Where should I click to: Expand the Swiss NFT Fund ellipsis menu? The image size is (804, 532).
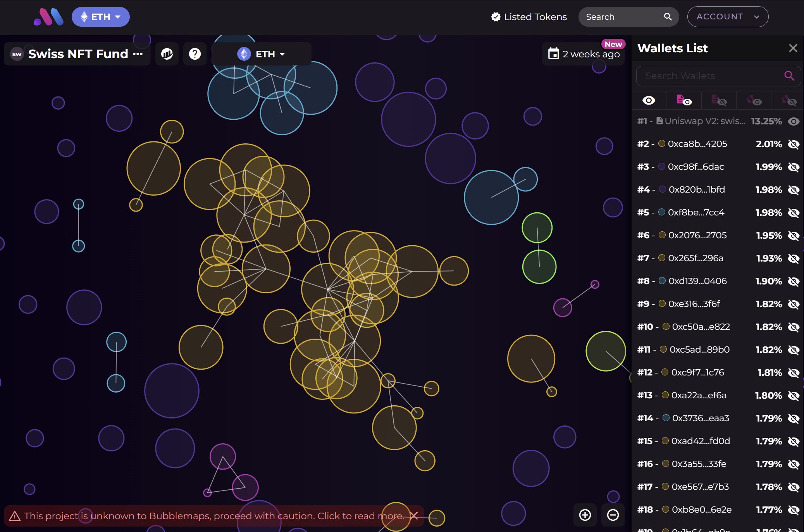pyautogui.click(x=138, y=54)
